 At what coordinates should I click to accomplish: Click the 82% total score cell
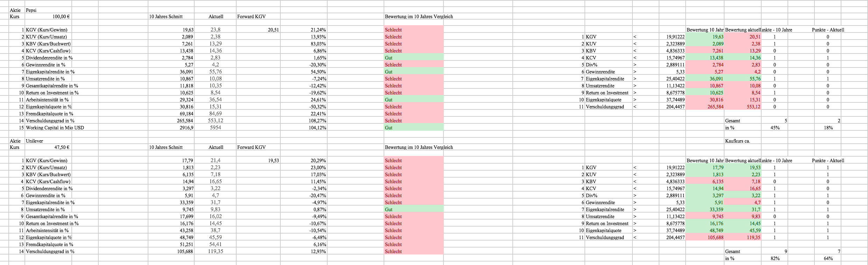pyautogui.click(x=775, y=258)
